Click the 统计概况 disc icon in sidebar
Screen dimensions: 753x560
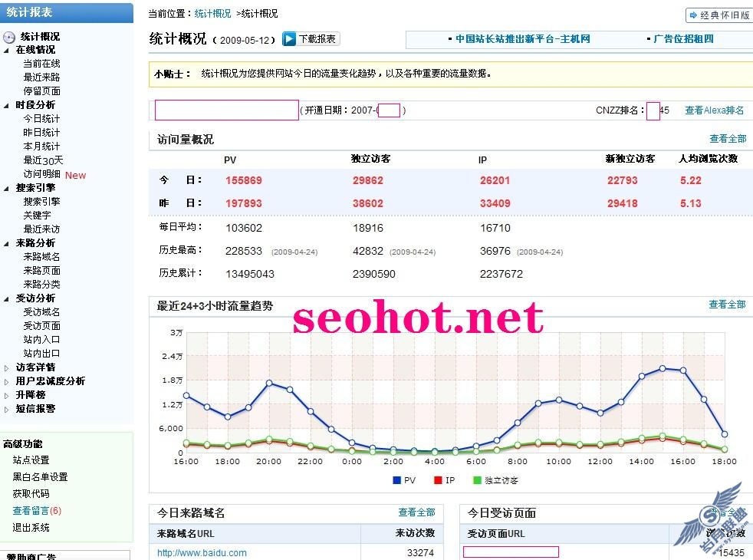click(9, 37)
